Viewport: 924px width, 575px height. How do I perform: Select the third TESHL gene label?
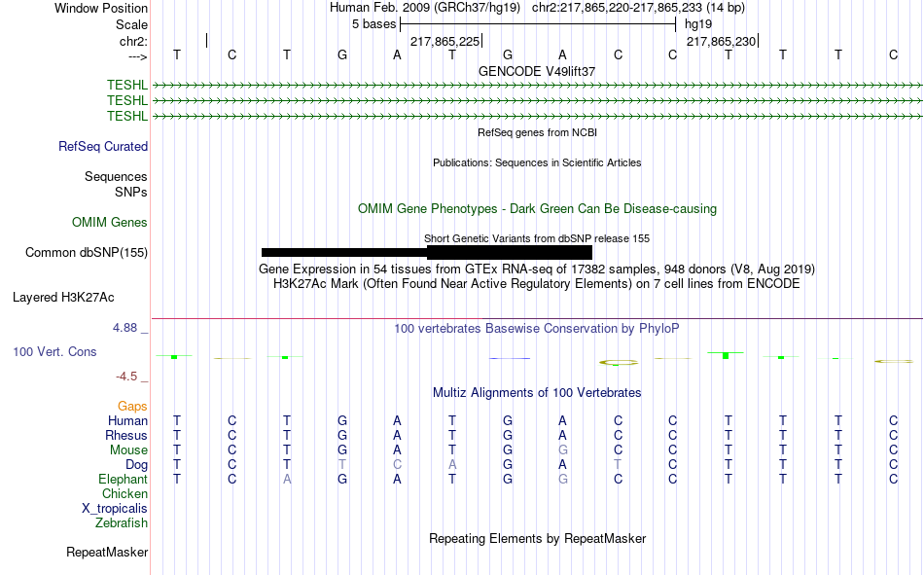point(127,116)
